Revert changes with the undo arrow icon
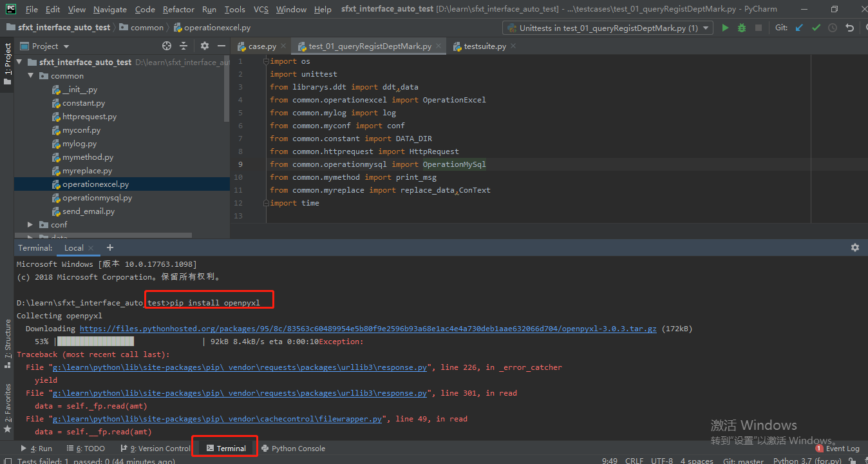This screenshot has width=868, height=464. pyautogui.click(x=850, y=28)
